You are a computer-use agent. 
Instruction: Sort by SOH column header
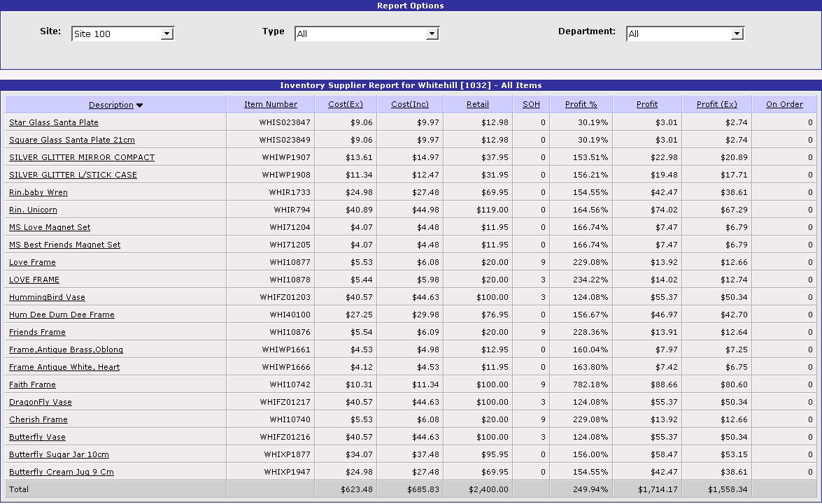[531, 104]
